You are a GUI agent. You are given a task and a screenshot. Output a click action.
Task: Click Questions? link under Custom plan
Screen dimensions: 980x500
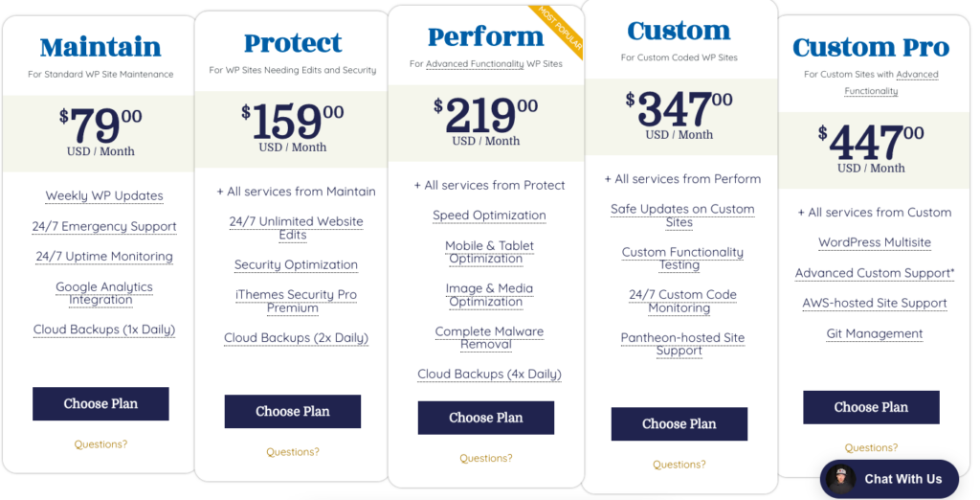tap(679, 465)
